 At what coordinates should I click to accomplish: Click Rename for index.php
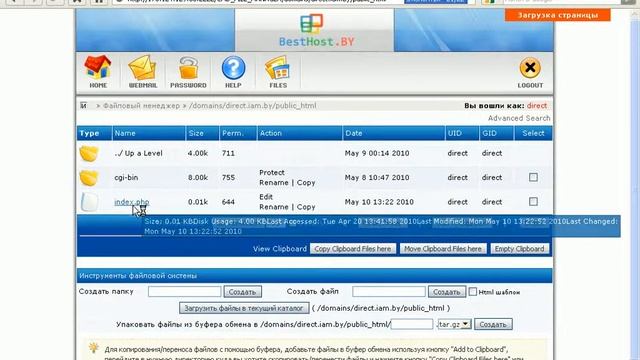click(x=273, y=207)
